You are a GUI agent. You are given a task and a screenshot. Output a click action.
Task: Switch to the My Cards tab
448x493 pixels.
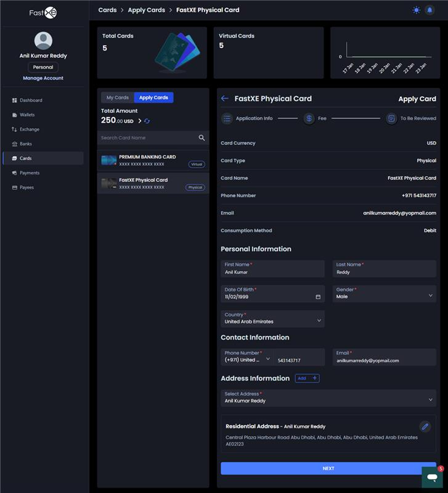(x=117, y=97)
